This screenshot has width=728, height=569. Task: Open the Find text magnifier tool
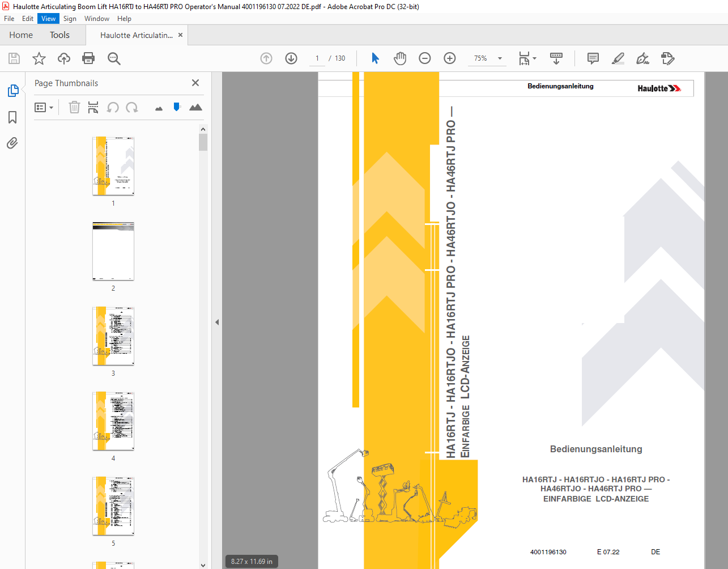[x=114, y=58]
